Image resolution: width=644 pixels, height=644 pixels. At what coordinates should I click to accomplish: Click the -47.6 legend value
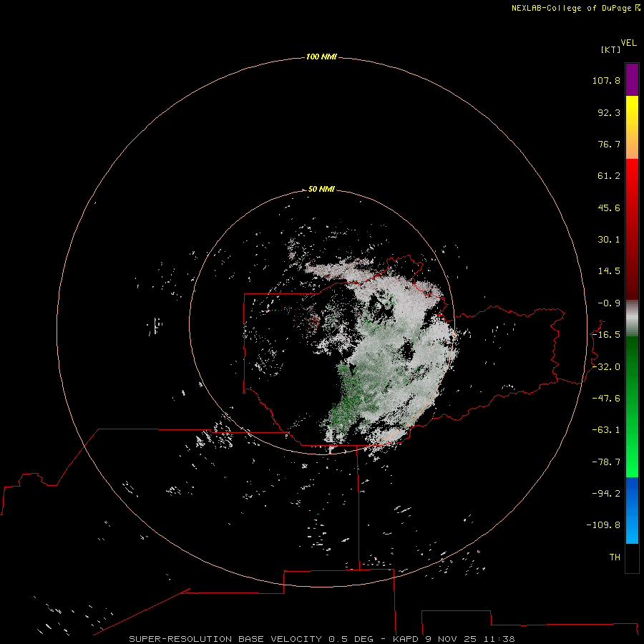tap(606, 399)
